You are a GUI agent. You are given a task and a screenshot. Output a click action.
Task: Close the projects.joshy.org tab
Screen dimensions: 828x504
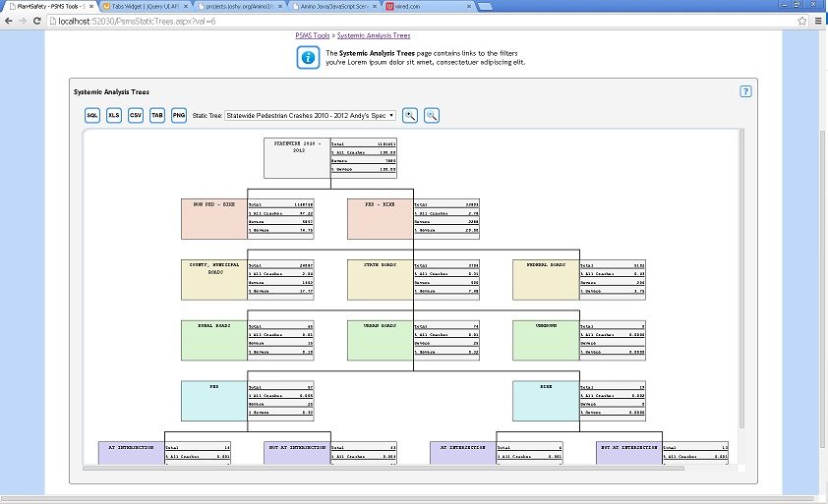[x=280, y=6]
